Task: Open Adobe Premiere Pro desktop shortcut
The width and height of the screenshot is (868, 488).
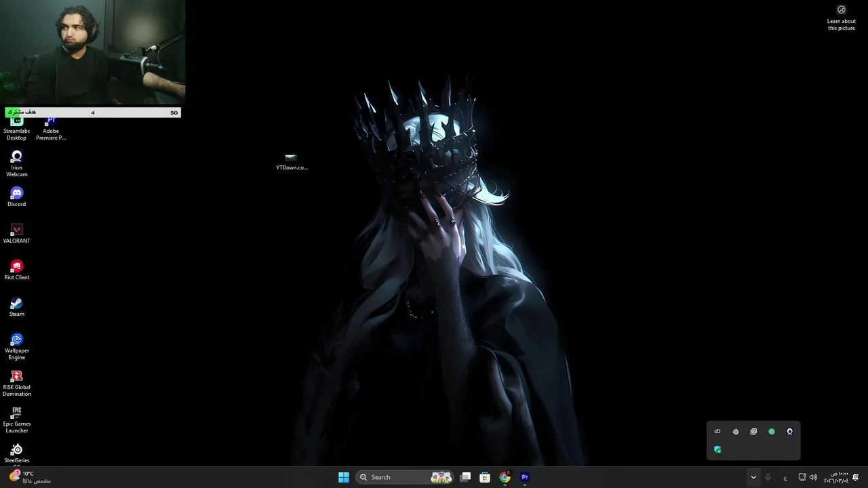Action: (x=51, y=128)
